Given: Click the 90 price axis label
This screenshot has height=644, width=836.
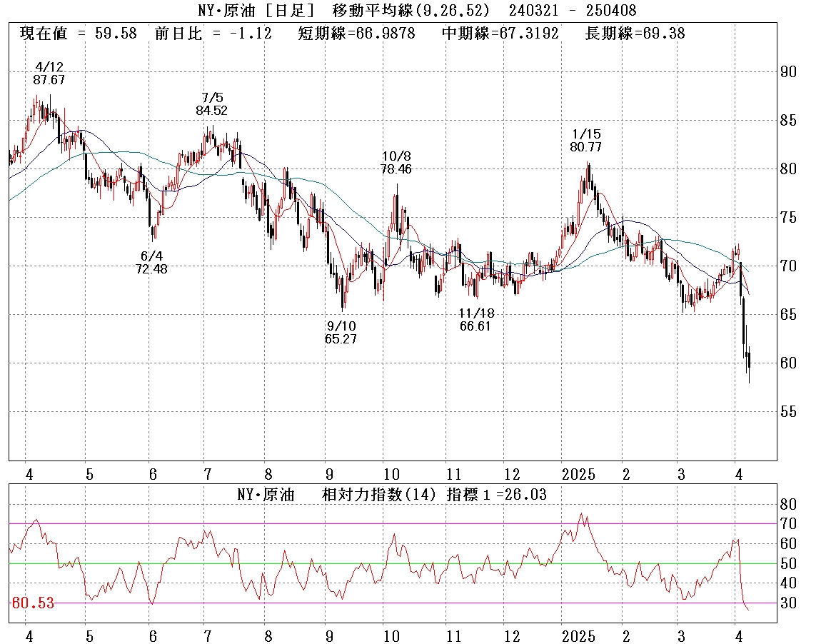Looking at the screenshot, I should click(788, 72).
